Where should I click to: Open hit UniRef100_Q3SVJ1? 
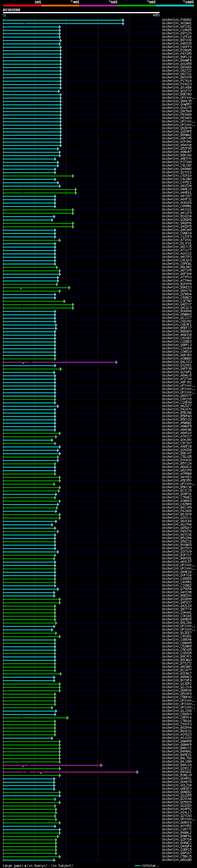point(177,518)
